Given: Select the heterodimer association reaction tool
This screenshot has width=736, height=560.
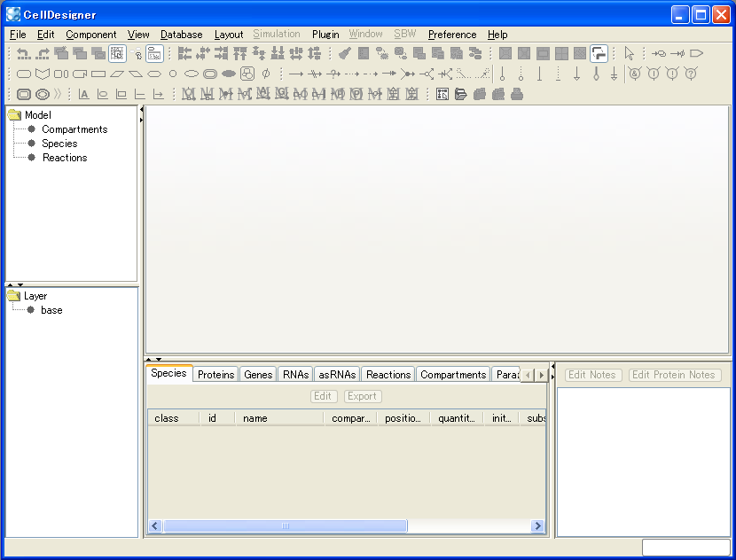Looking at the screenshot, I should 407,74.
